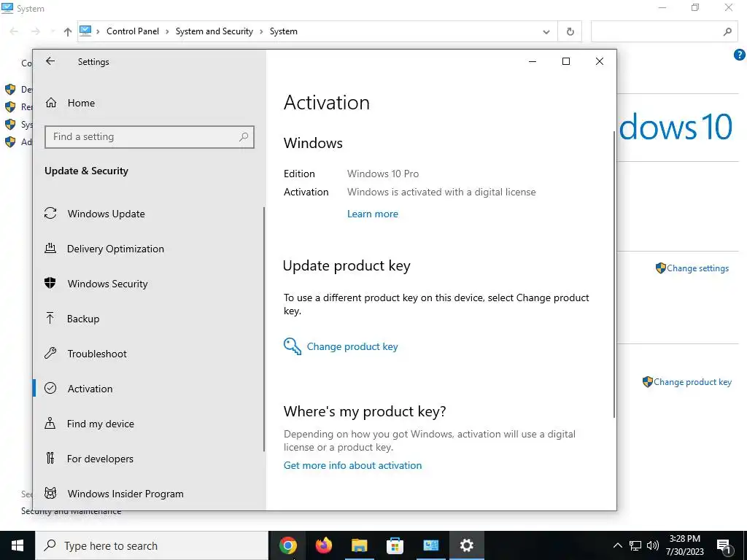
Task: Go back with the Settings back arrow
Action: [50, 61]
